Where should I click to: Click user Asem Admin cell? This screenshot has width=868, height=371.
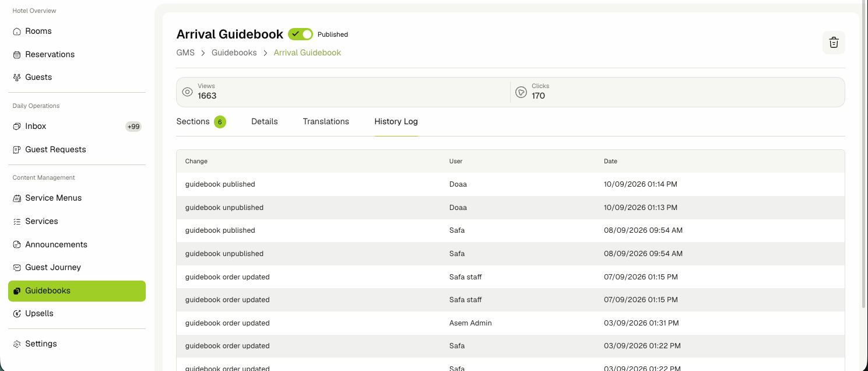pyautogui.click(x=470, y=323)
